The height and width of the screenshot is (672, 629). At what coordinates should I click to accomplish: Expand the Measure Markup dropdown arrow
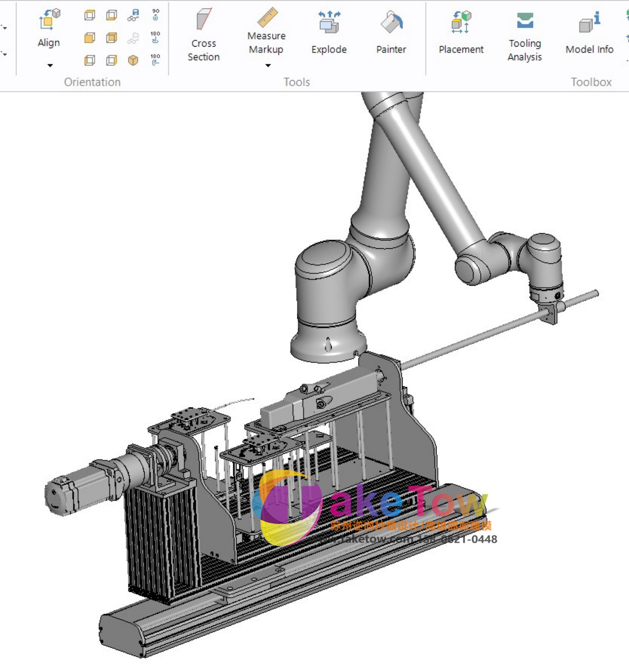pos(268,65)
